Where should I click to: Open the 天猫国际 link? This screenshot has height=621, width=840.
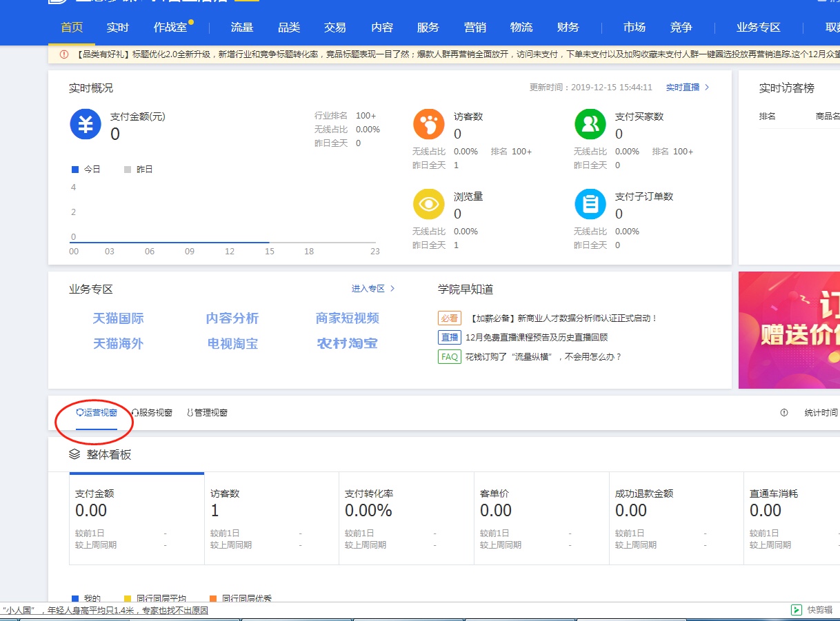click(117, 318)
